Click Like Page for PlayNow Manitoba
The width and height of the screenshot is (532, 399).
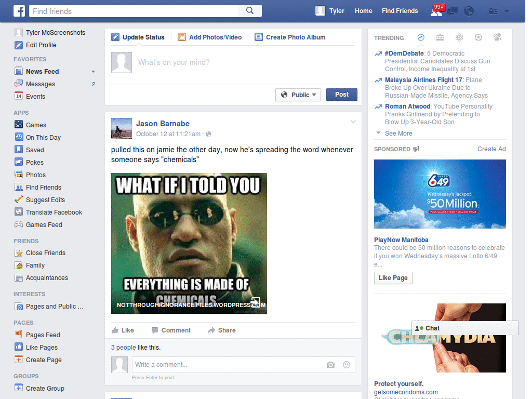(393, 278)
